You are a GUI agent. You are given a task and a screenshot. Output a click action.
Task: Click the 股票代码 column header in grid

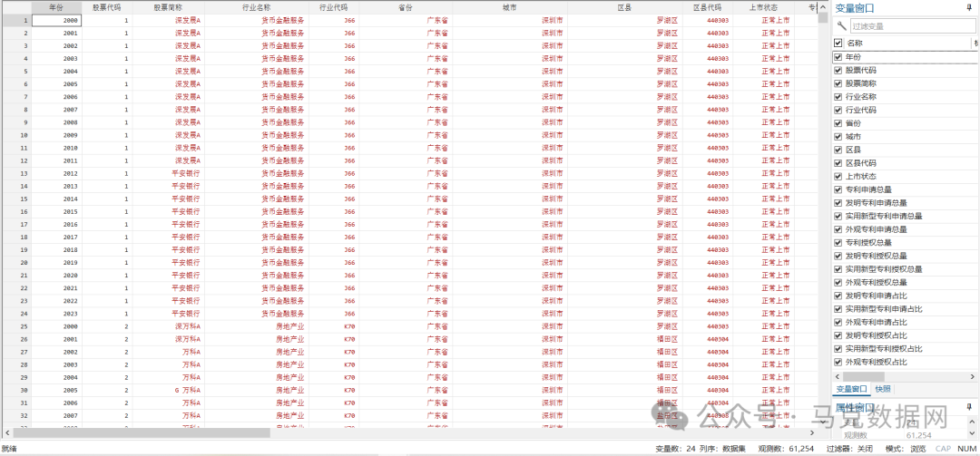[107, 7]
